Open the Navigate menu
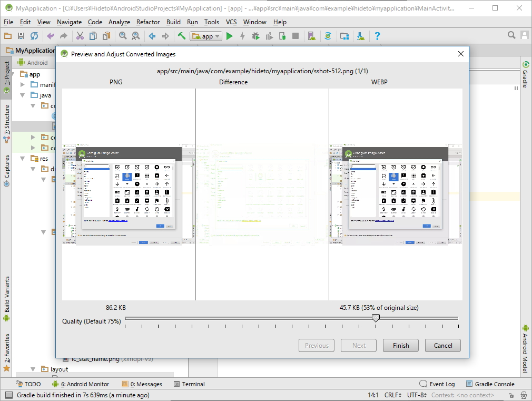 [x=69, y=22]
